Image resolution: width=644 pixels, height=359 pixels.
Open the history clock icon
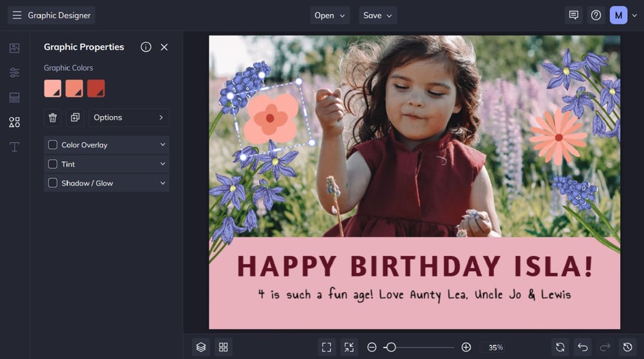627,347
